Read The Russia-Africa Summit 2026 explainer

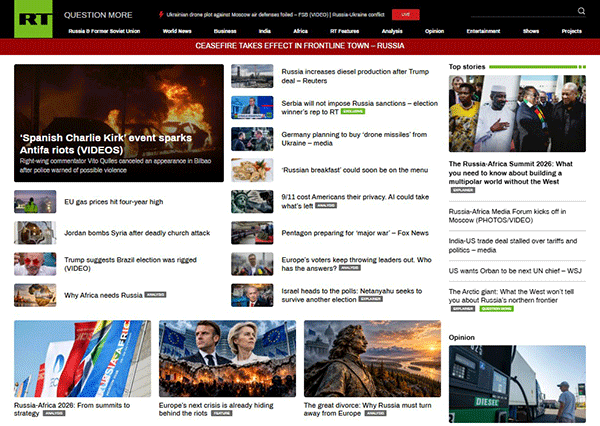[x=510, y=173]
